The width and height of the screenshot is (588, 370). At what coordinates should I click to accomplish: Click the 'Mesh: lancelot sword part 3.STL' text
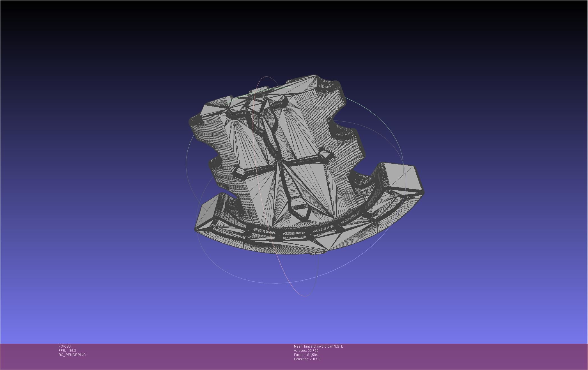point(318,346)
